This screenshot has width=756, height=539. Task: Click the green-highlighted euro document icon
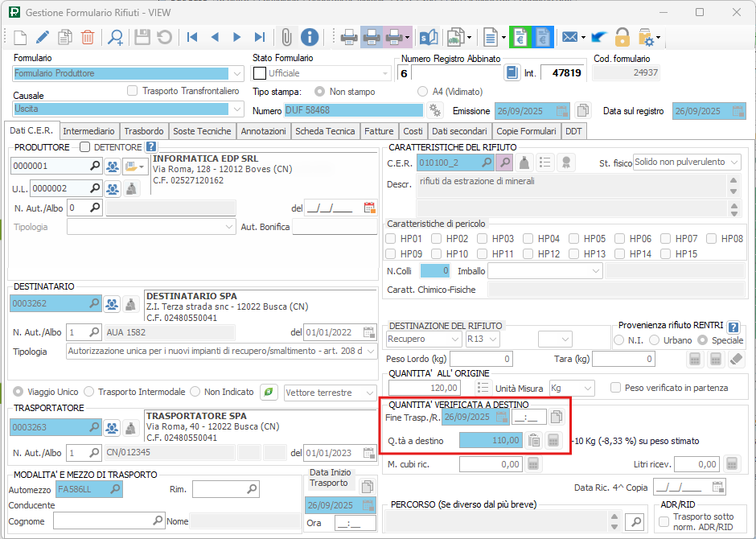click(x=520, y=37)
